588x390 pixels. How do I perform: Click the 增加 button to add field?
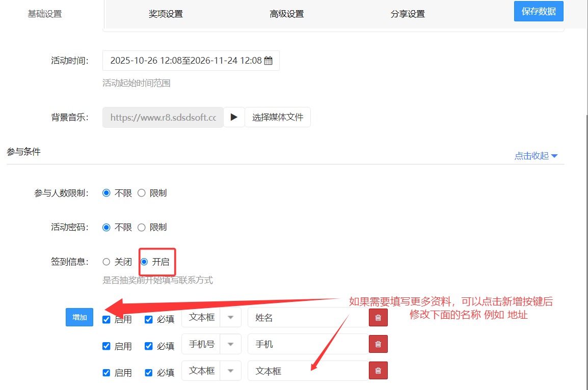click(x=79, y=317)
